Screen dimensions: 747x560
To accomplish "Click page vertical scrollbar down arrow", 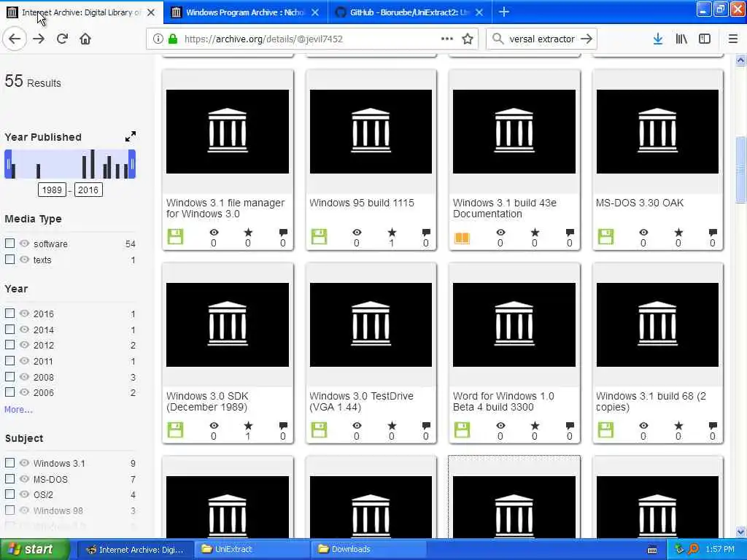I will point(740,532).
